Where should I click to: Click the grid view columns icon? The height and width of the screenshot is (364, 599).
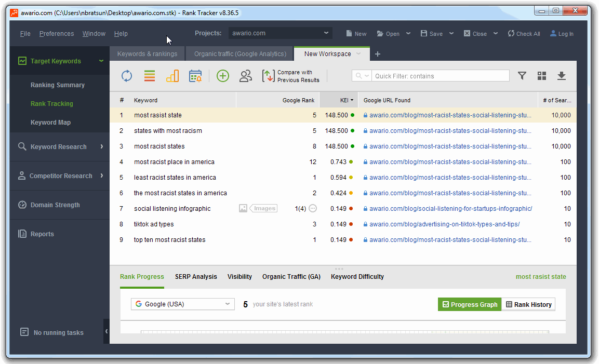(x=542, y=76)
